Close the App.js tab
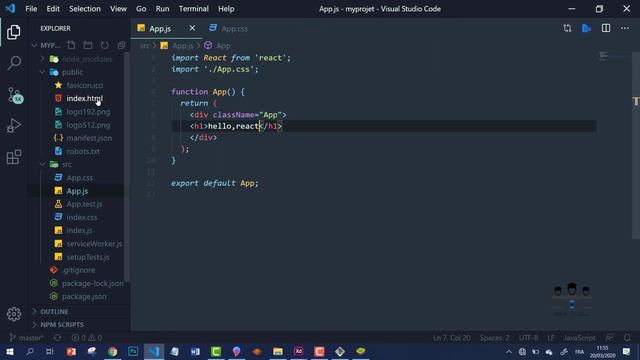Screen dimensions: 640x360 192,28
